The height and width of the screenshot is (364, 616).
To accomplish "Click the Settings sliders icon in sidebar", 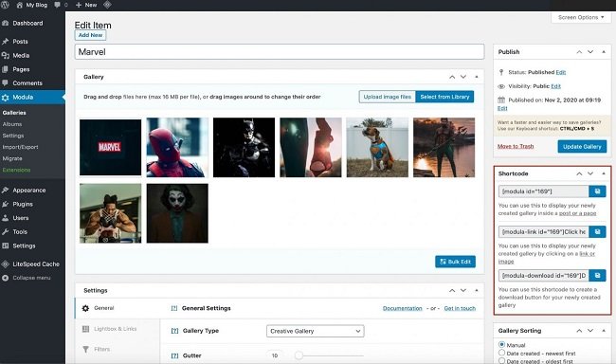I will pyautogui.click(x=5, y=246).
